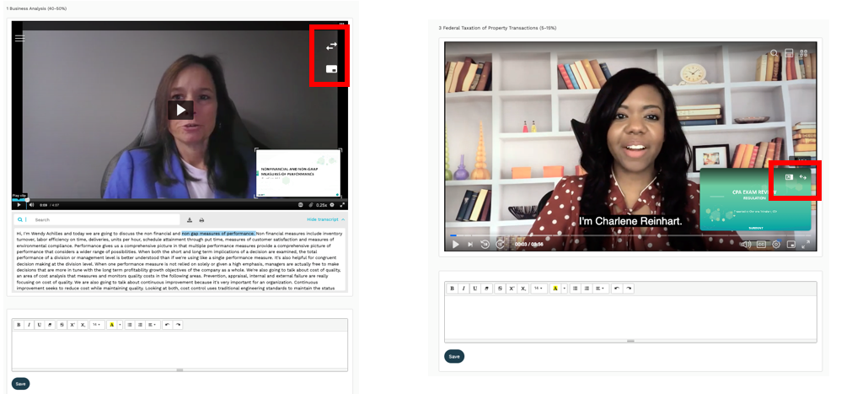This screenshot has height=394, width=868.
Task: Swap video sources in the Business Analysis player
Action: (x=331, y=46)
